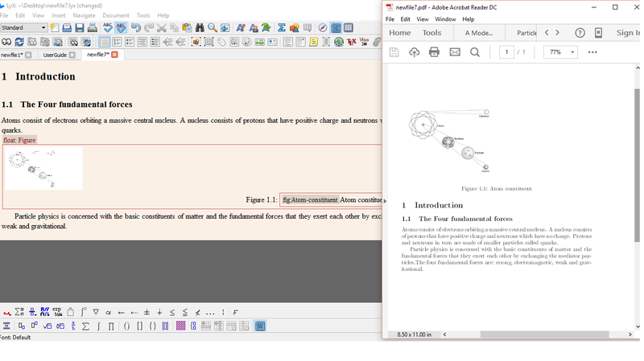The height and width of the screenshot is (361, 644).
Task: Insert integral symbol from math toolbar
Action: (x=98, y=326)
